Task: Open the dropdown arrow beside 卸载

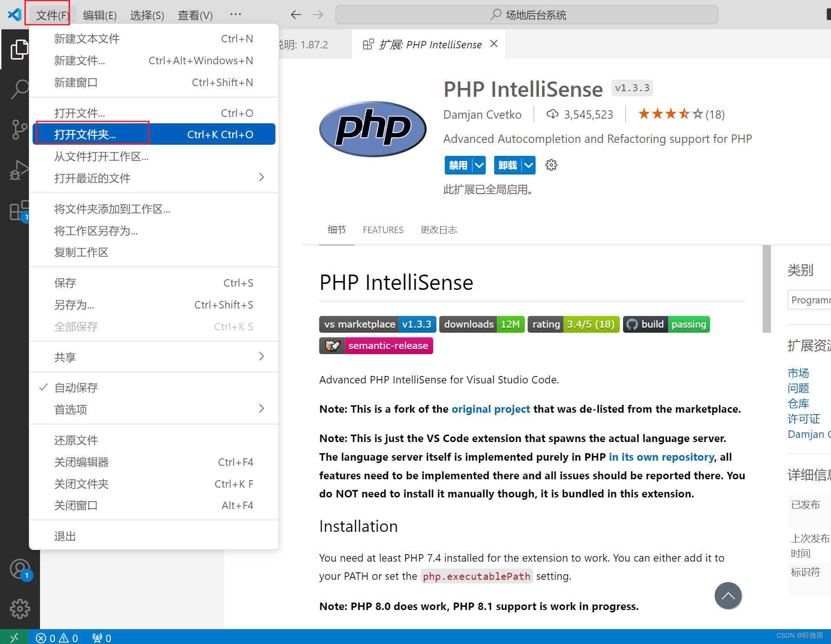Action: (529, 165)
